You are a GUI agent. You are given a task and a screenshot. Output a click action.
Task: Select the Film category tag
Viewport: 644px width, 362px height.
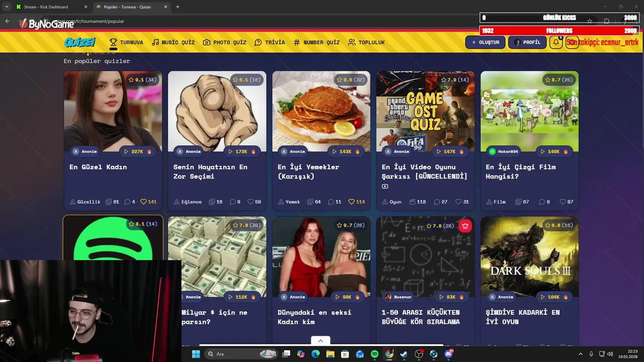[496, 202]
